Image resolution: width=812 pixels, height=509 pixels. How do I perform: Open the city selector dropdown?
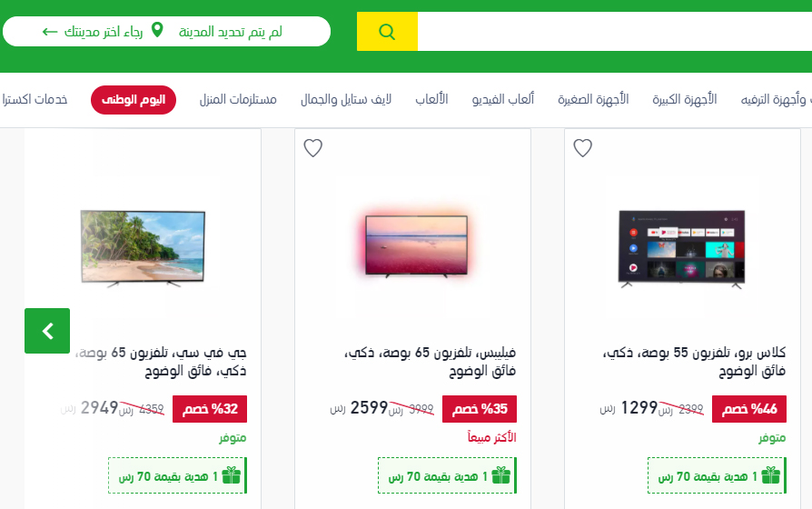(x=166, y=32)
